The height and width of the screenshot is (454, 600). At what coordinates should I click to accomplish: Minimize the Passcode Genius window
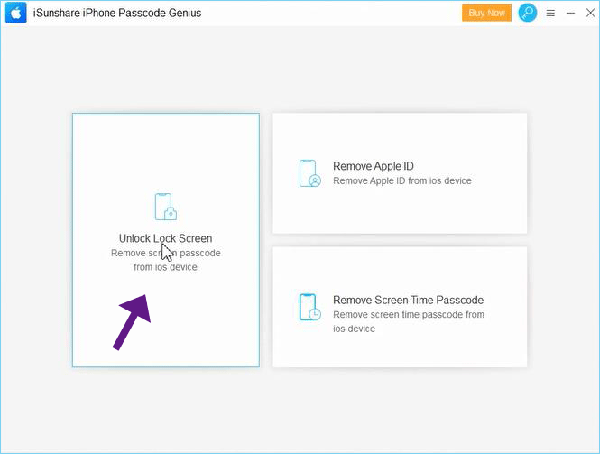tap(571, 13)
